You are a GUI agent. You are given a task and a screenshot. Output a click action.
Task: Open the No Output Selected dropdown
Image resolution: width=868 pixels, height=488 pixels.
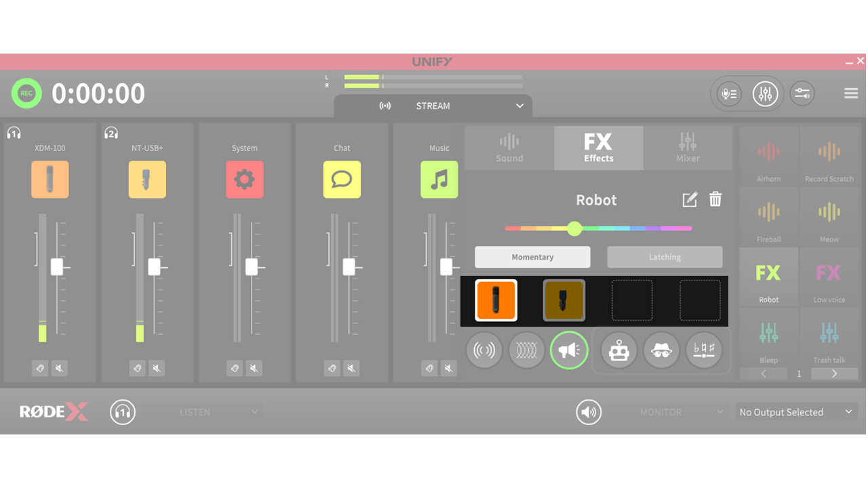coord(796,412)
